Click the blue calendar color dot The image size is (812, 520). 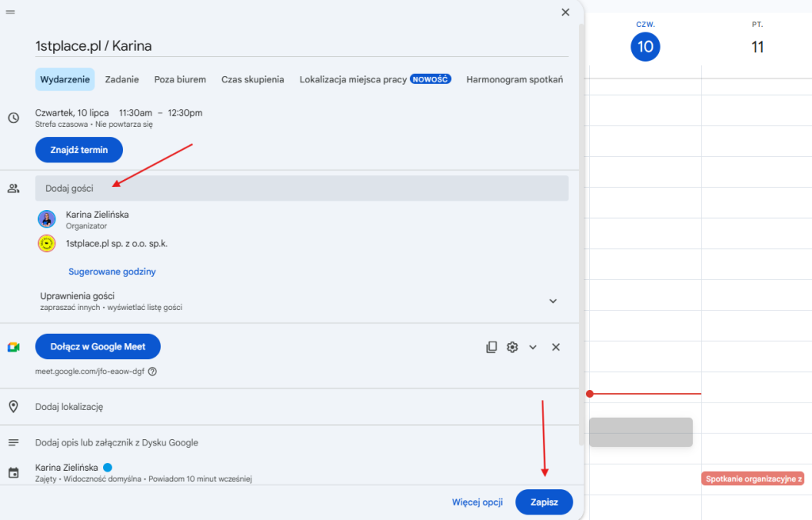tap(108, 467)
